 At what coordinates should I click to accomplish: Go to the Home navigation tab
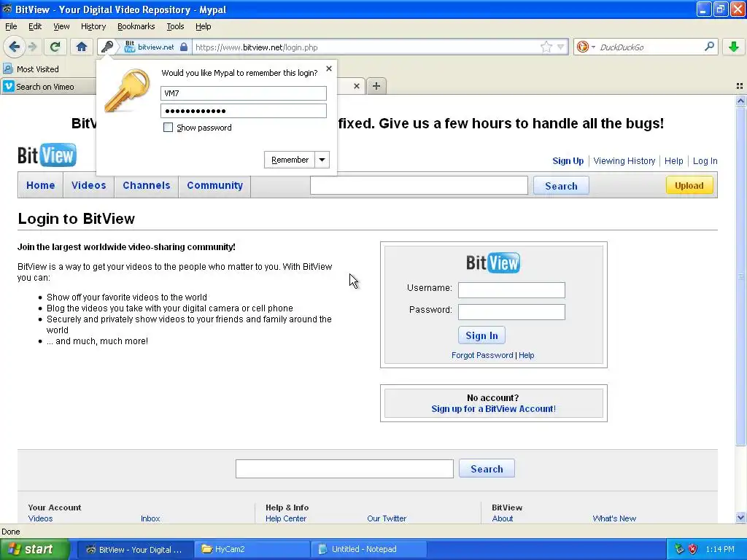41,185
